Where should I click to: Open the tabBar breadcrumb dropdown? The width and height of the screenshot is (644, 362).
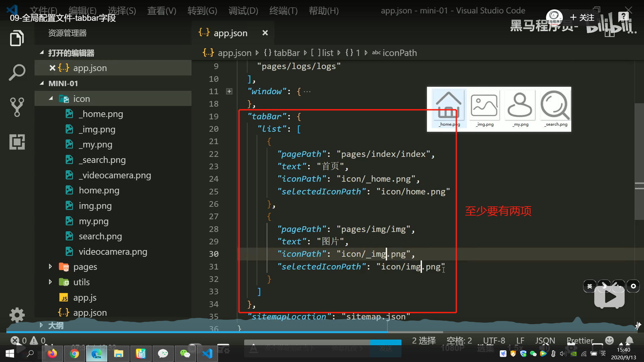point(281,53)
